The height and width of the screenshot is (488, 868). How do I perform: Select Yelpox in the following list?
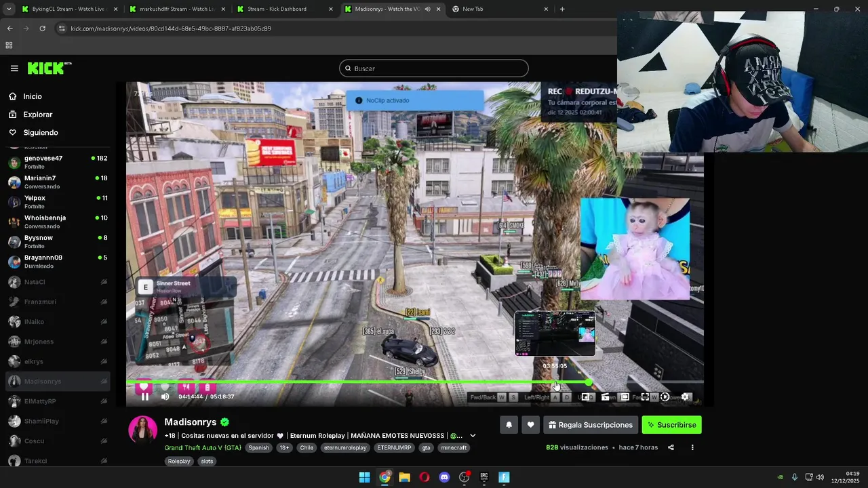pyautogui.click(x=58, y=202)
